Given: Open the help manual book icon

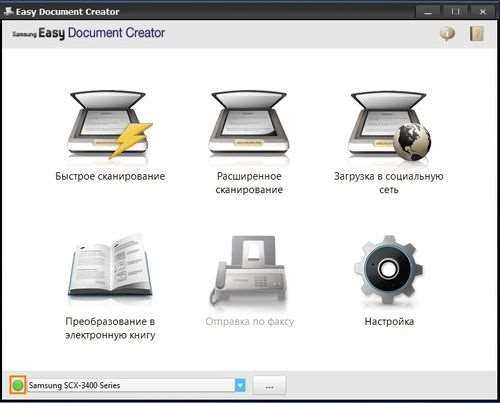Looking at the screenshot, I should click(477, 34).
